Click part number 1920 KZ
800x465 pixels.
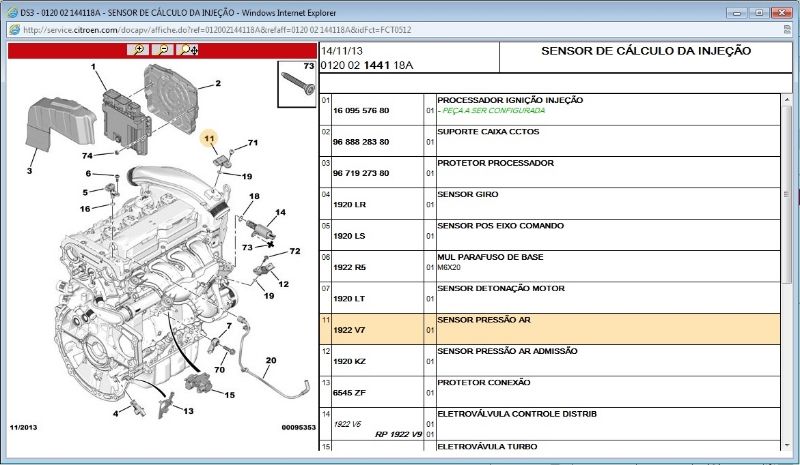(x=349, y=361)
